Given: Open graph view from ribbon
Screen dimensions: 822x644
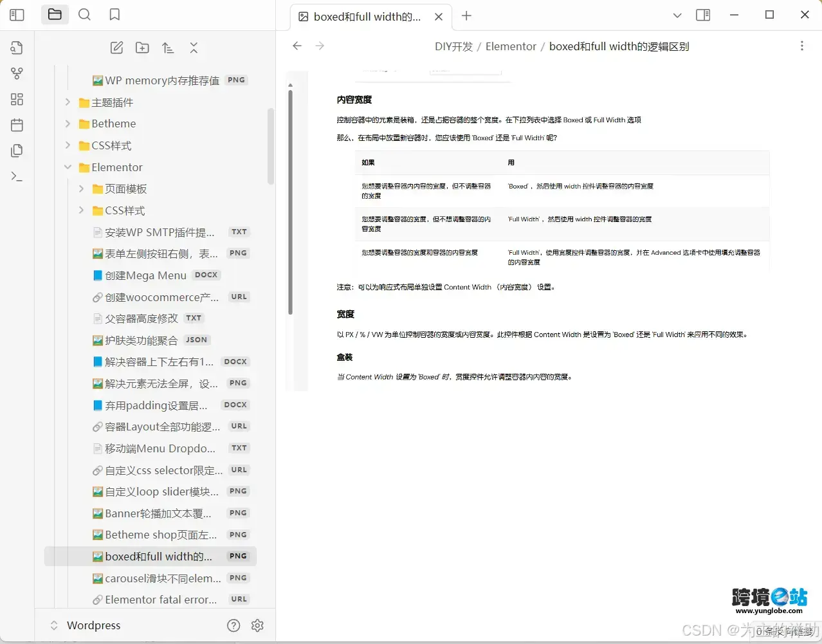Looking at the screenshot, I should point(17,73).
